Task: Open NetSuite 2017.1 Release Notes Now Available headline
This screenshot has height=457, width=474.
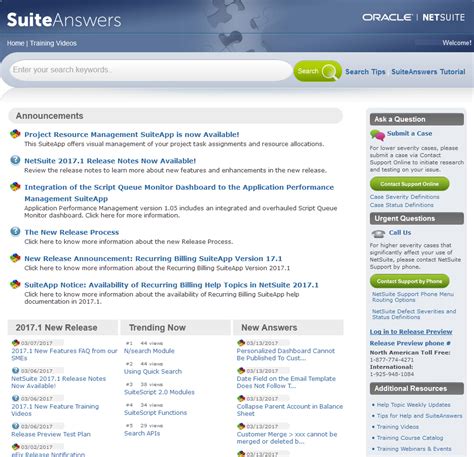Action: (x=110, y=161)
